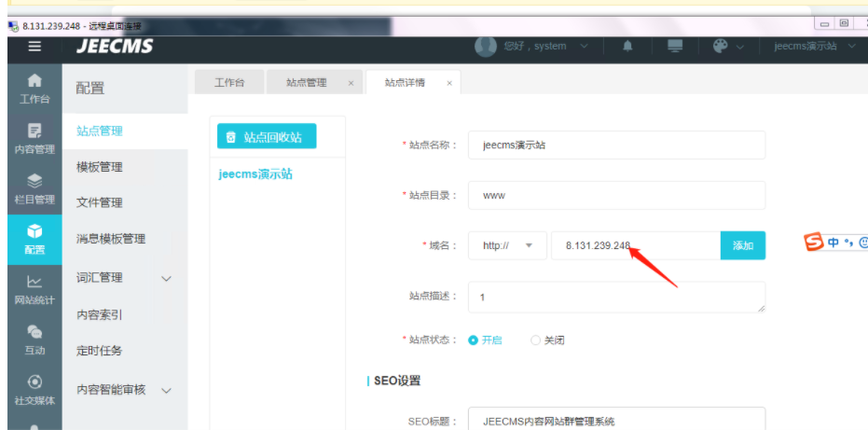Open 定时任务 in config menu
868x430 pixels.
[x=125, y=351]
